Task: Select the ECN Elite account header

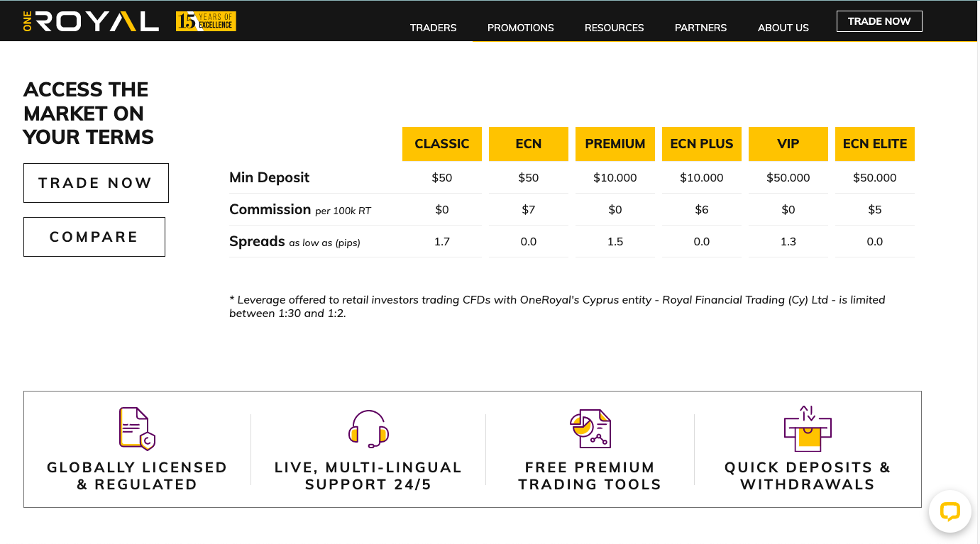Action: click(874, 144)
